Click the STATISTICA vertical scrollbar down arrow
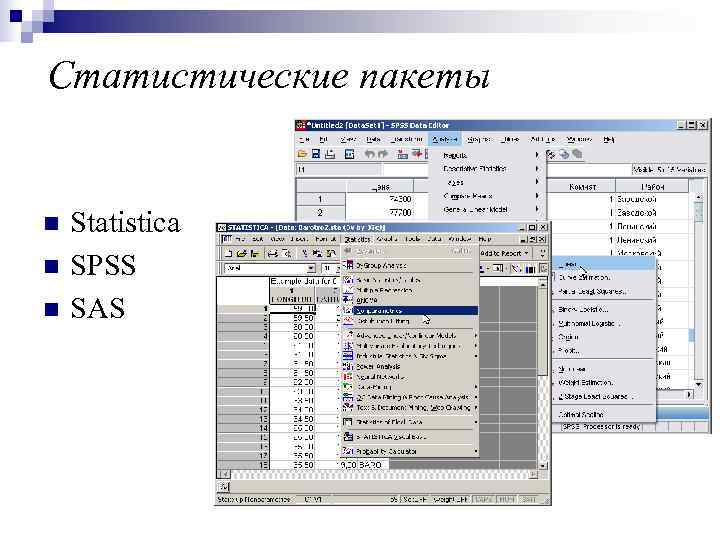The width and height of the screenshot is (720, 540). (x=543, y=466)
